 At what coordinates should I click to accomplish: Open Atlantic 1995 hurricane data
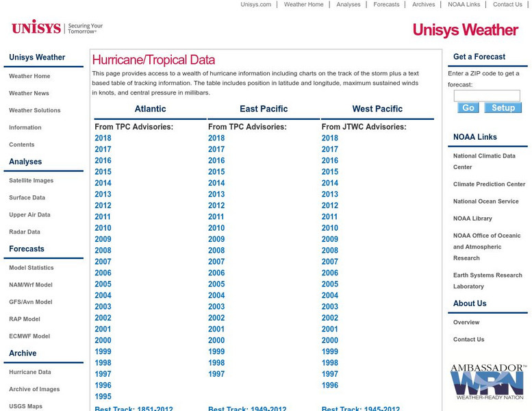tap(103, 397)
